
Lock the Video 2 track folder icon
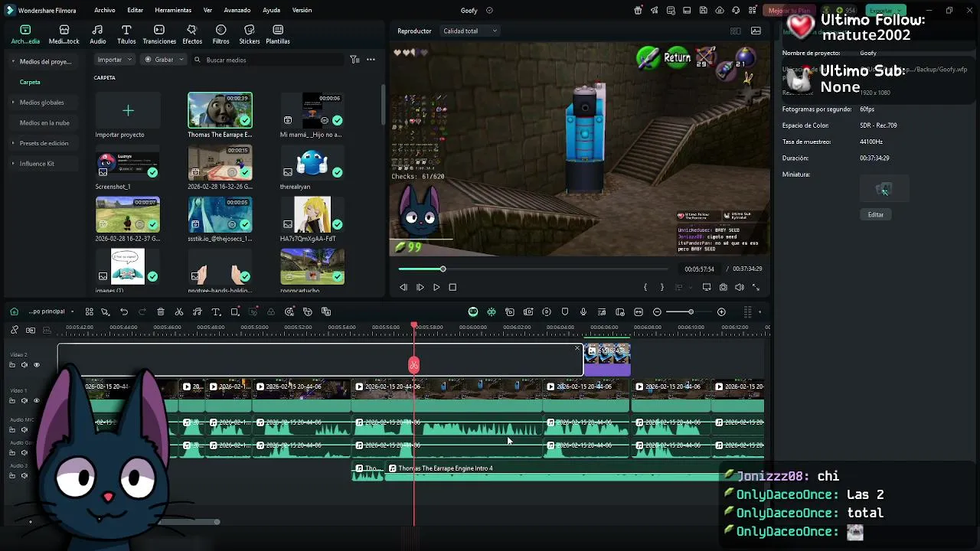coord(12,365)
